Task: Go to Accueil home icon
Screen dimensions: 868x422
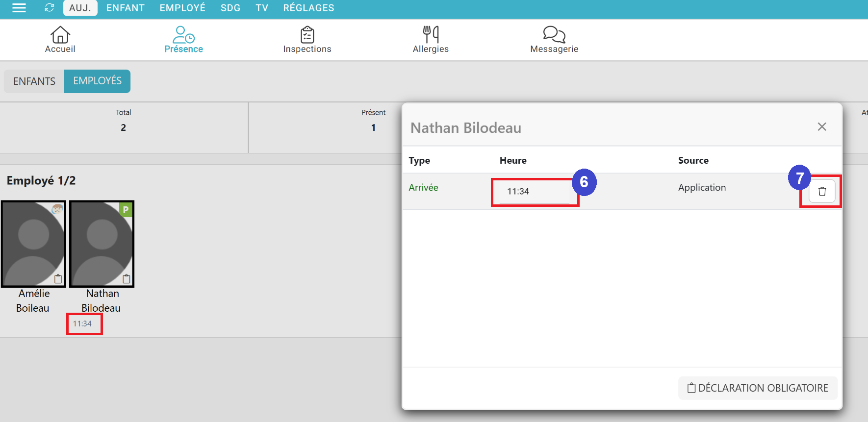Action: click(60, 35)
